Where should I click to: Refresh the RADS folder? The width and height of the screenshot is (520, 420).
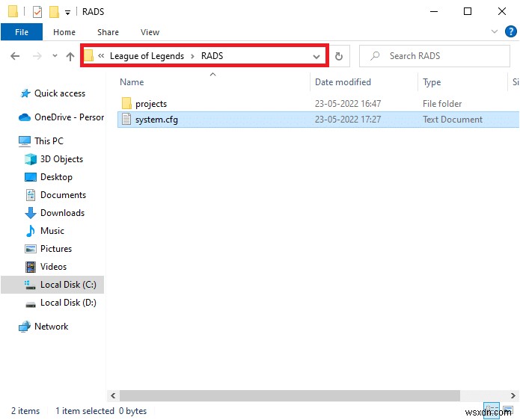pos(339,56)
